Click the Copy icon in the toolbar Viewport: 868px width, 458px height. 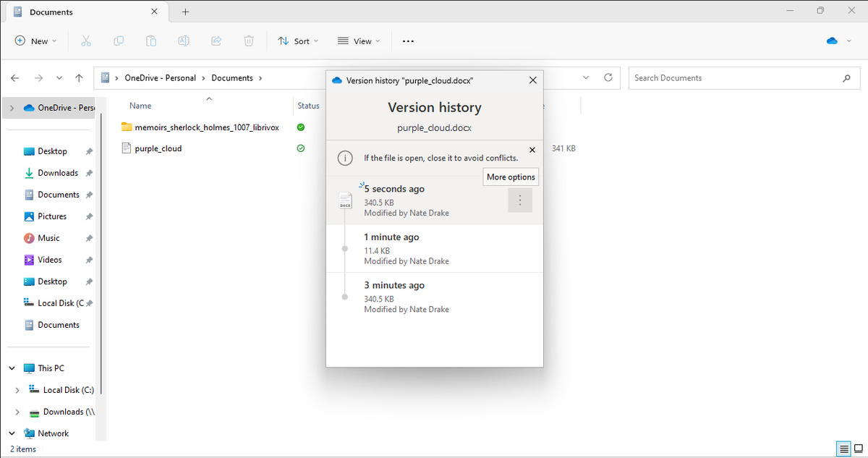point(118,41)
